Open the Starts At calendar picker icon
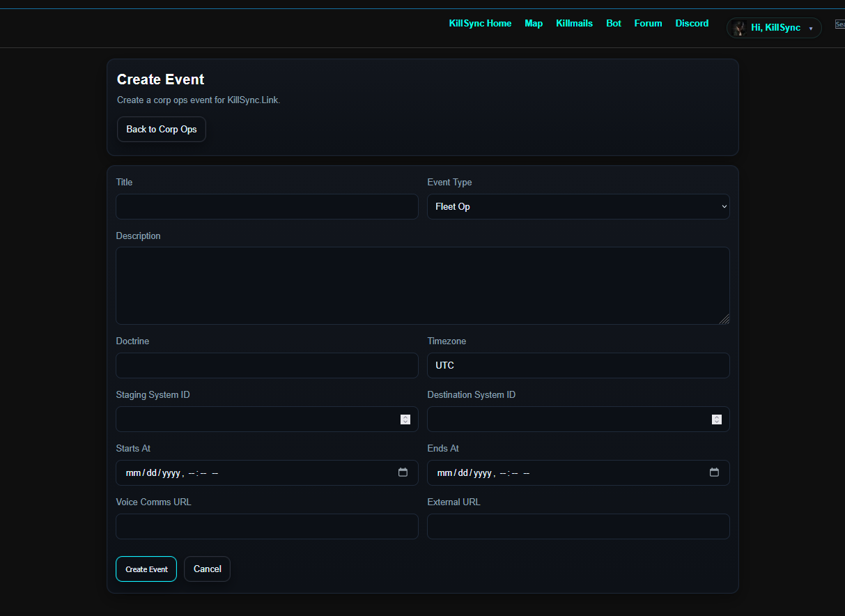 [x=403, y=472]
